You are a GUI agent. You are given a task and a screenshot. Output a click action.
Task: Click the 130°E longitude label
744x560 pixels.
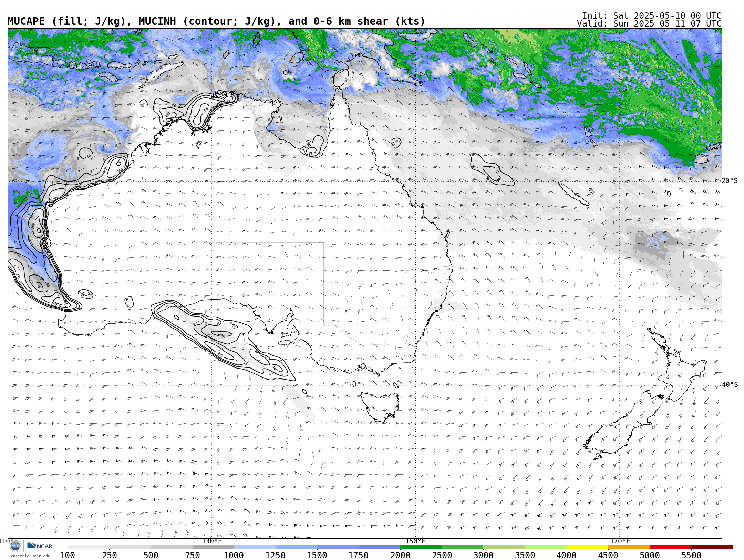pyautogui.click(x=212, y=541)
